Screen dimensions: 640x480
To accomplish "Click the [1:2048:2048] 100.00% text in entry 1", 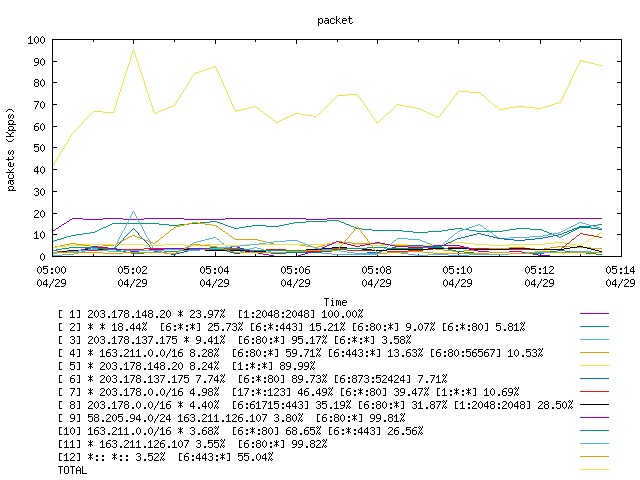I will (300, 314).
